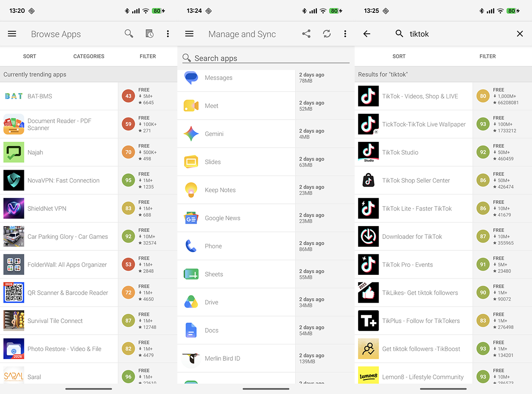Open TikTok Shop Seller Center icon
Image resolution: width=532 pixels, height=394 pixels.
click(x=368, y=180)
